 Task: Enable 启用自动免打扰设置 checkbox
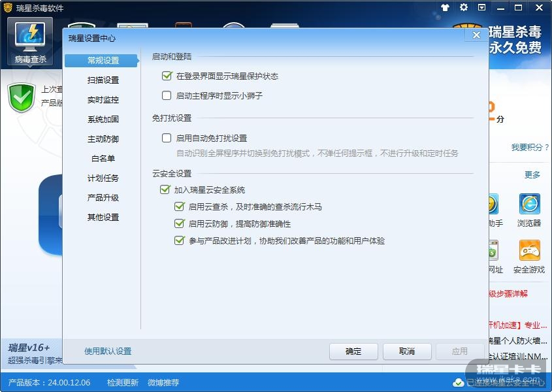167,138
